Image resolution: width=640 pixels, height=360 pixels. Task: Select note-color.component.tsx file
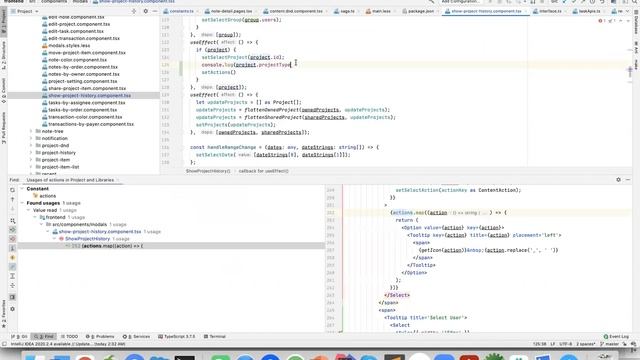click(77, 60)
